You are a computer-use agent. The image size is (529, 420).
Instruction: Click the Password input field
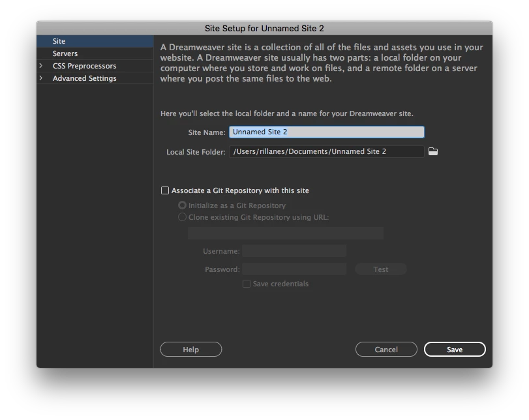tap(294, 269)
